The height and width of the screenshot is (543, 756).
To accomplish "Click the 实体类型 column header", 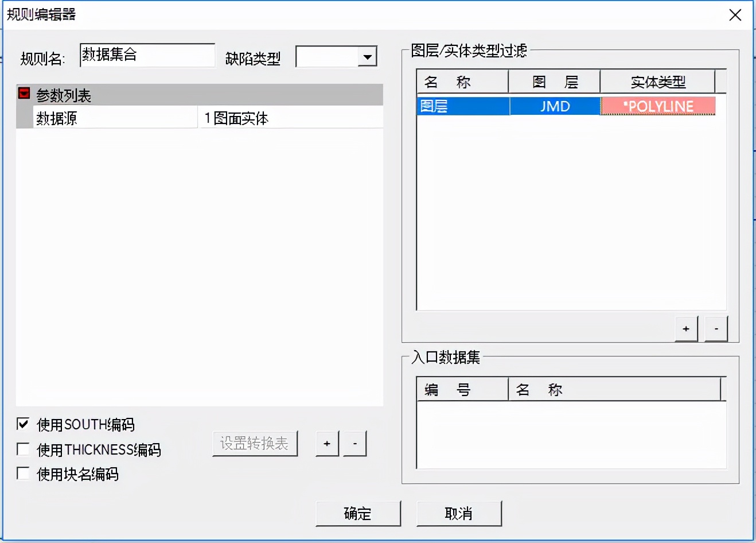I will tap(658, 82).
